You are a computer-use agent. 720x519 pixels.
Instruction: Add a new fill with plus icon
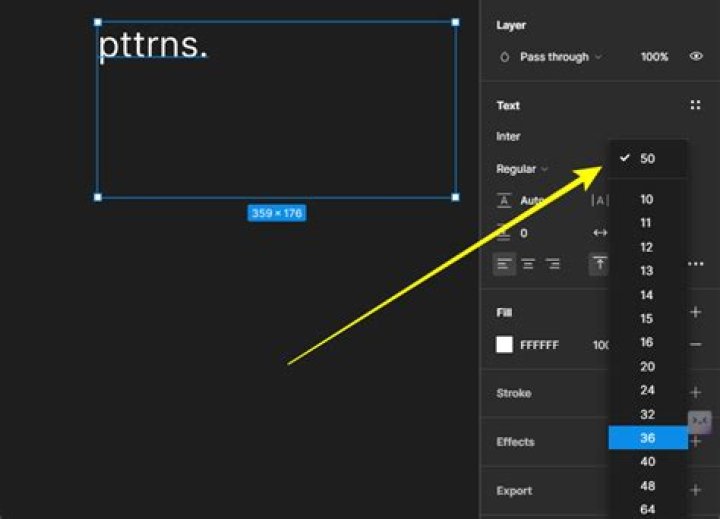coord(695,312)
